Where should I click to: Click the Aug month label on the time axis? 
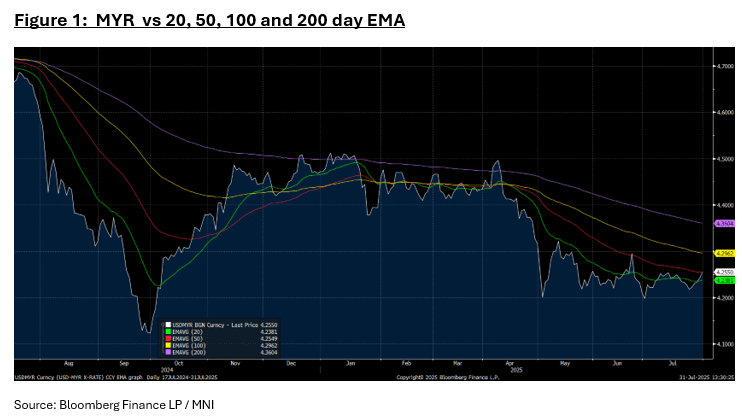(69, 364)
